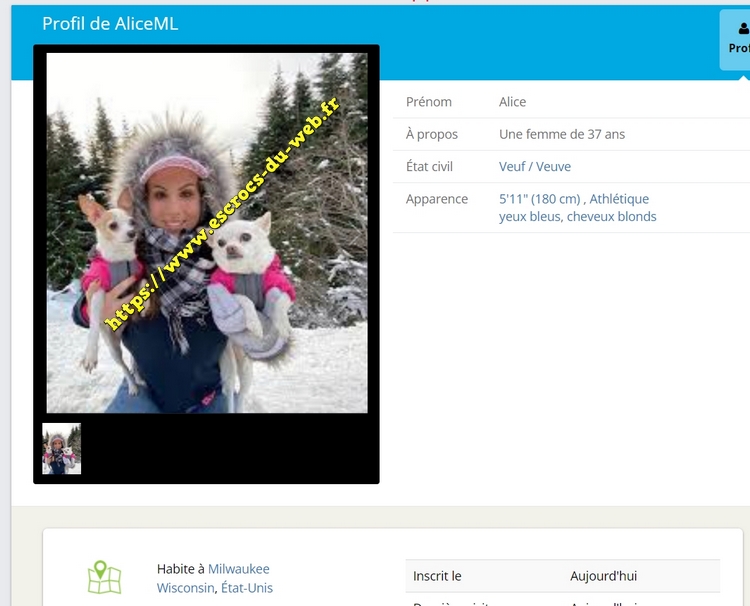The width and height of the screenshot is (750, 606).
Task: Click the 'Profil de AliceML' heading
Action: (x=110, y=24)
